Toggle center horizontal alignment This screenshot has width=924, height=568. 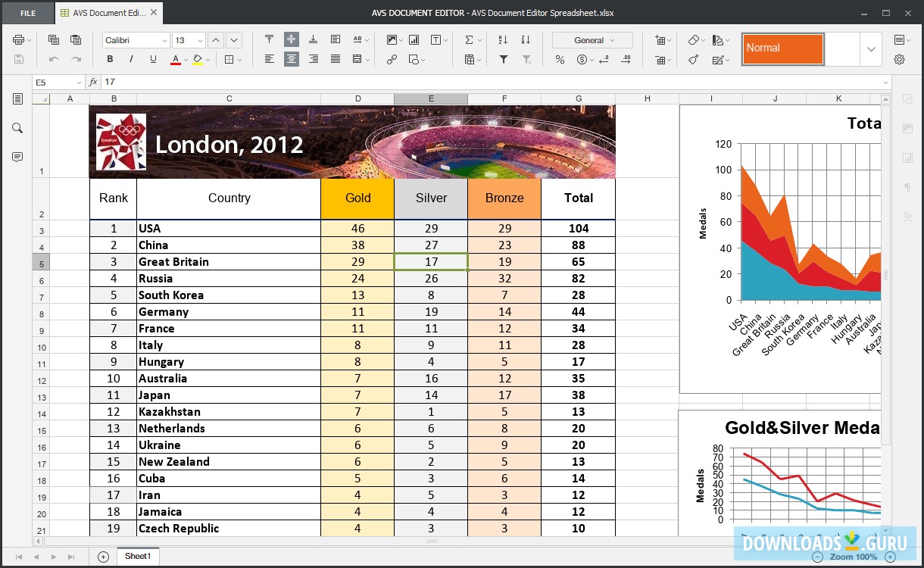click(291, 59)
